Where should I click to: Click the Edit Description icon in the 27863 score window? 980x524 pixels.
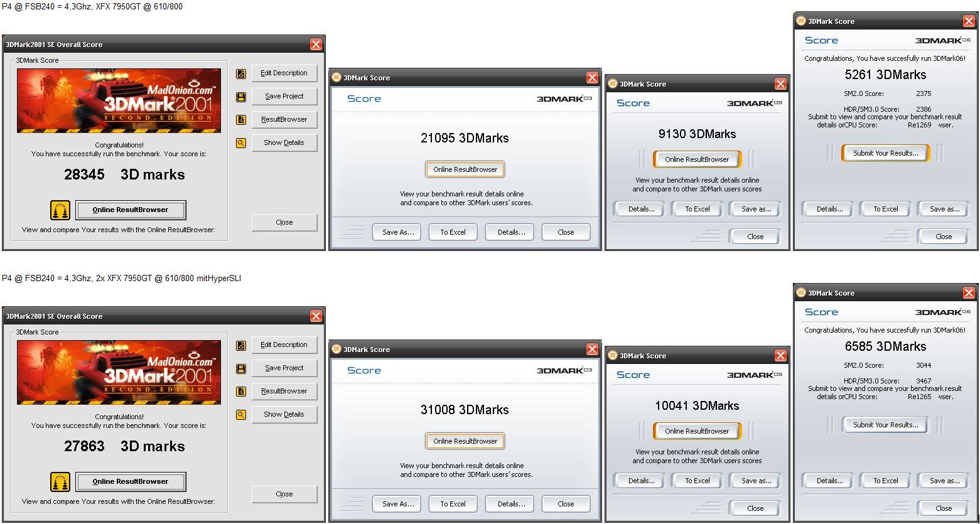(x=241, y=346)
